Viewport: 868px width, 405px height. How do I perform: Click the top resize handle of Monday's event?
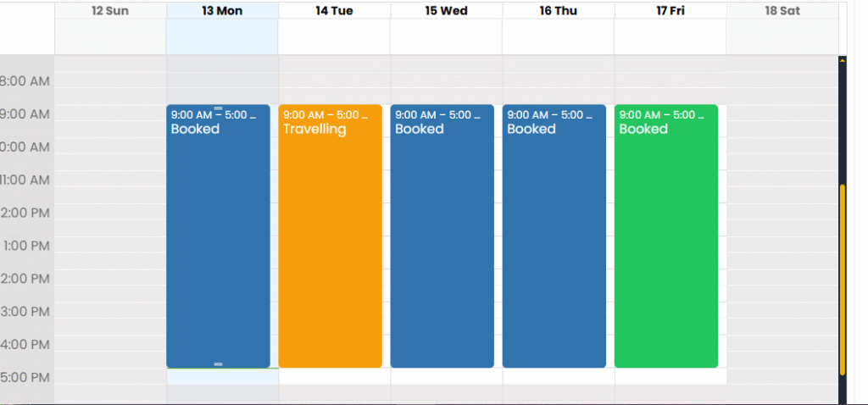(x=218, y=108)
